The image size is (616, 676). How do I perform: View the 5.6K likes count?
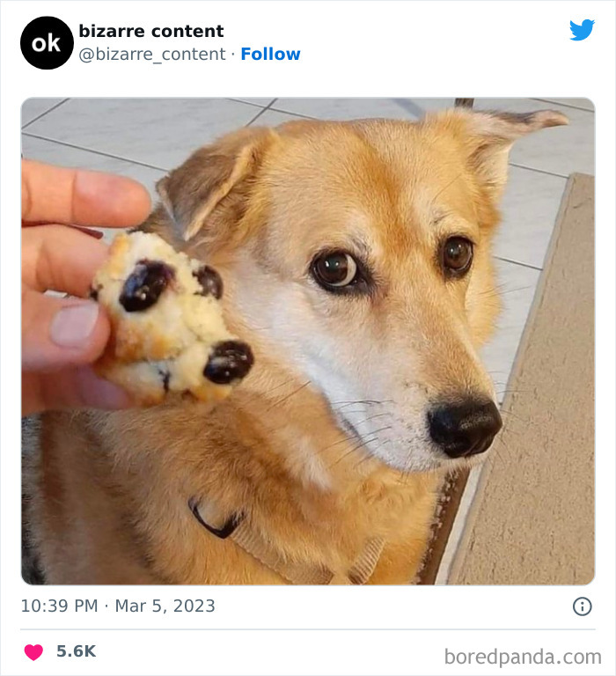coord(76,651)
